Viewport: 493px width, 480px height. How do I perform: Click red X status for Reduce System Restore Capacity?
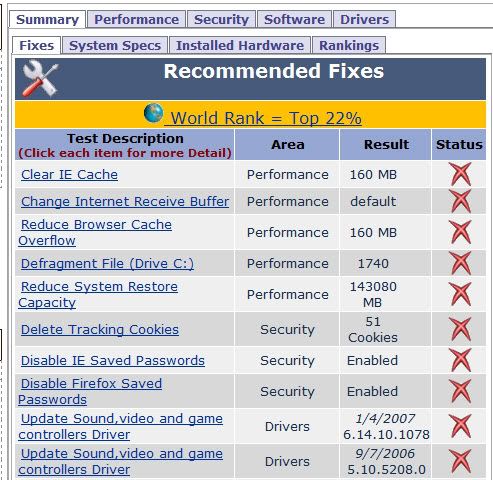coord(460,294)
